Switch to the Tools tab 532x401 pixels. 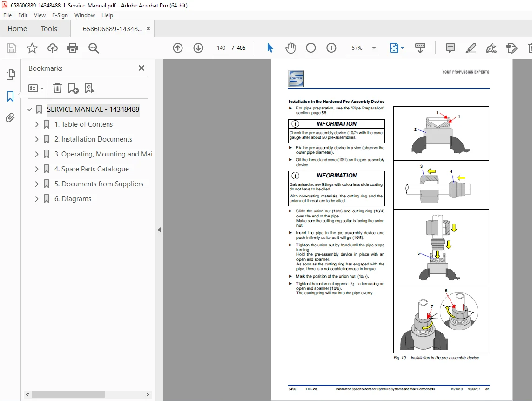(x=49, y=29)
